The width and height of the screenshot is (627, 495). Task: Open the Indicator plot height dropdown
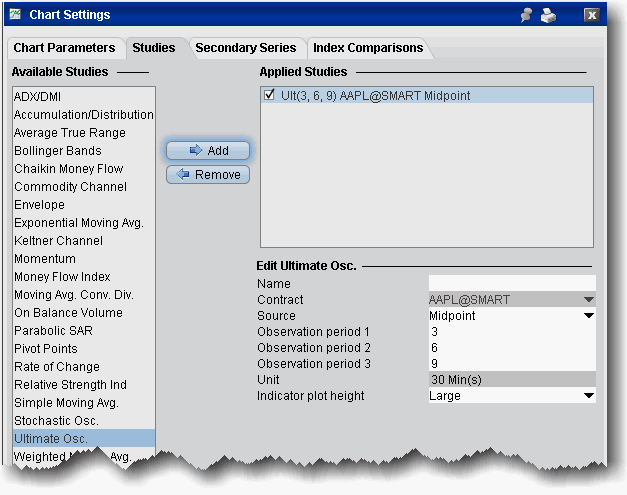(x=588, y=396)
